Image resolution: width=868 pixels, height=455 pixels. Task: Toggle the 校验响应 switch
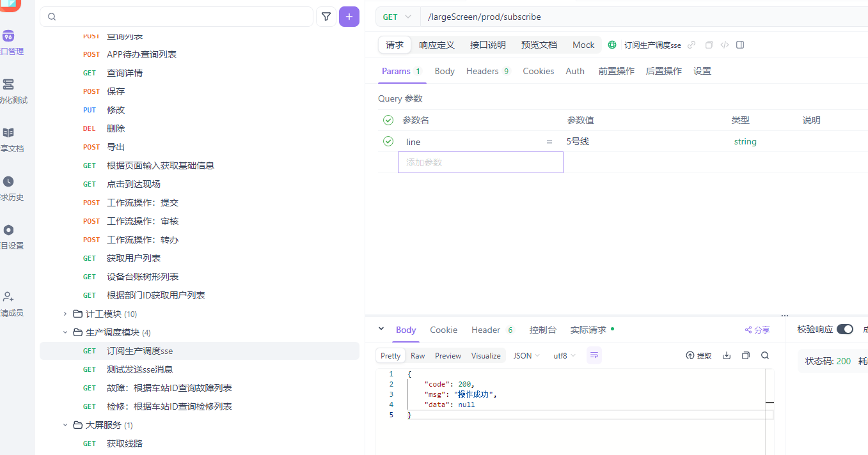(845, 329)
